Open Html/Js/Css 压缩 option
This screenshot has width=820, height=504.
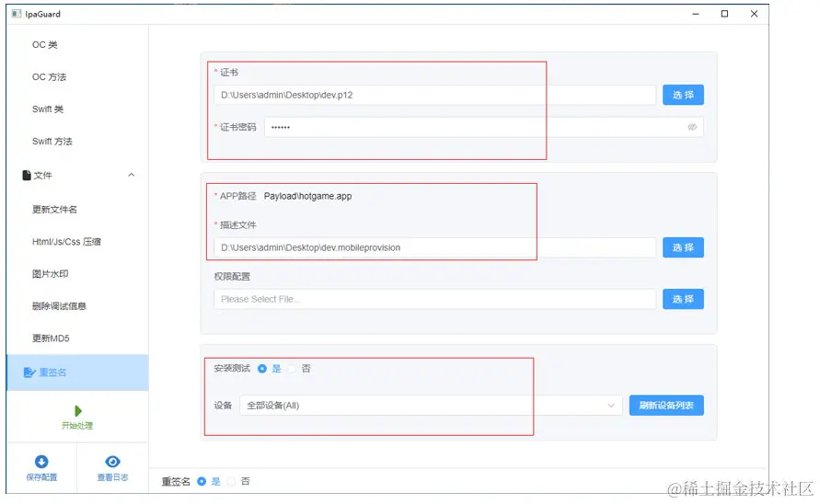[66, 242]
